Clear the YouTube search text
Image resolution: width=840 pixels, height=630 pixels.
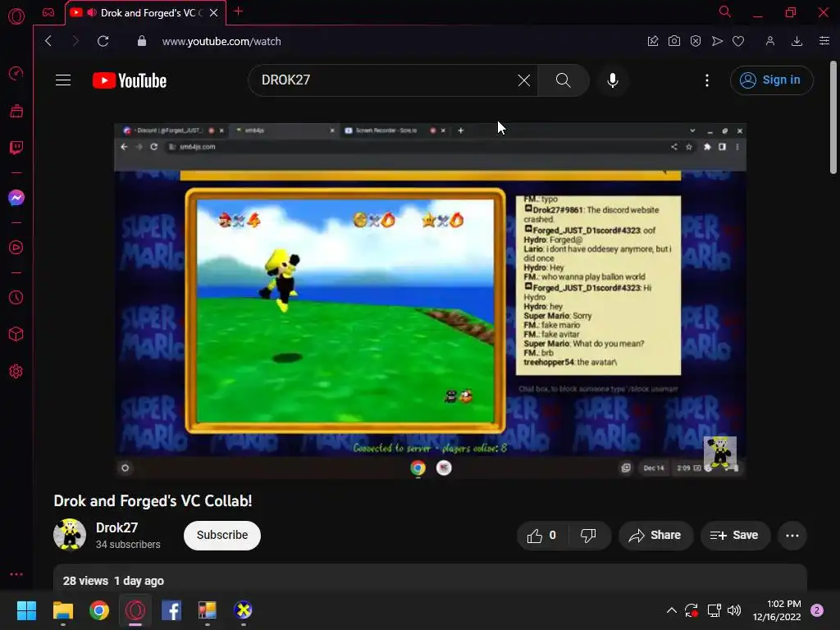[x=524, y=80]
